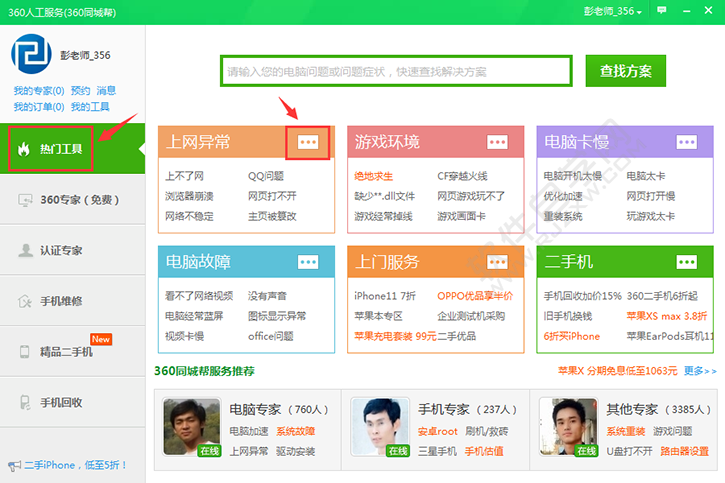The image size is (725, 483).
Task: Open the iPhone11 7折 offer
Action: point(385,296)
